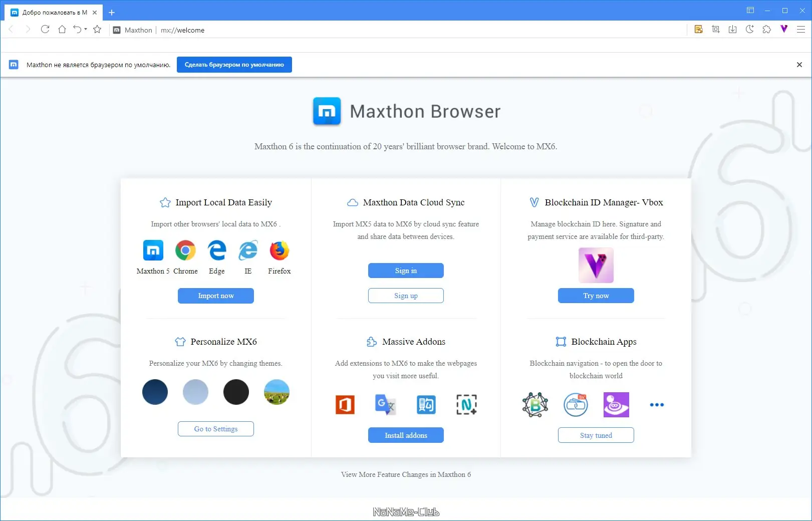This screenshot has width=812, height=521.
Task: Click the three-dot more apps icon
Action: (x=657, y=405)
